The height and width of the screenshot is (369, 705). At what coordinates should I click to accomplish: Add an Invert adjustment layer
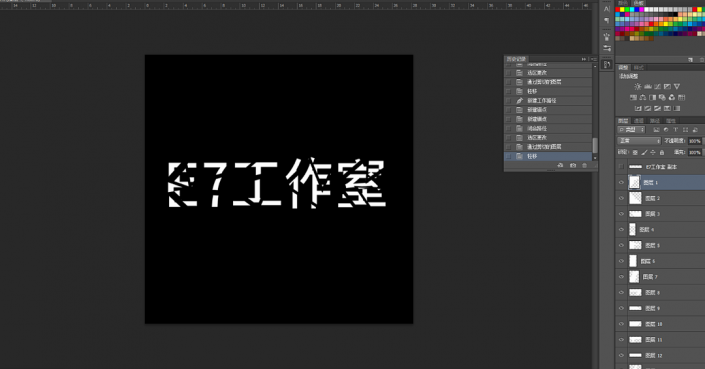(x=638, y=108)
